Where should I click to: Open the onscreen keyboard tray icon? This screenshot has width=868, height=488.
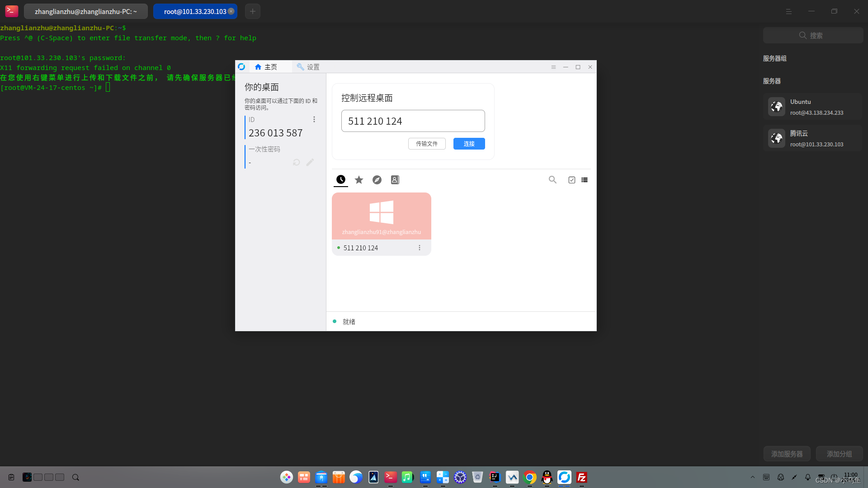tap(766, 477)
